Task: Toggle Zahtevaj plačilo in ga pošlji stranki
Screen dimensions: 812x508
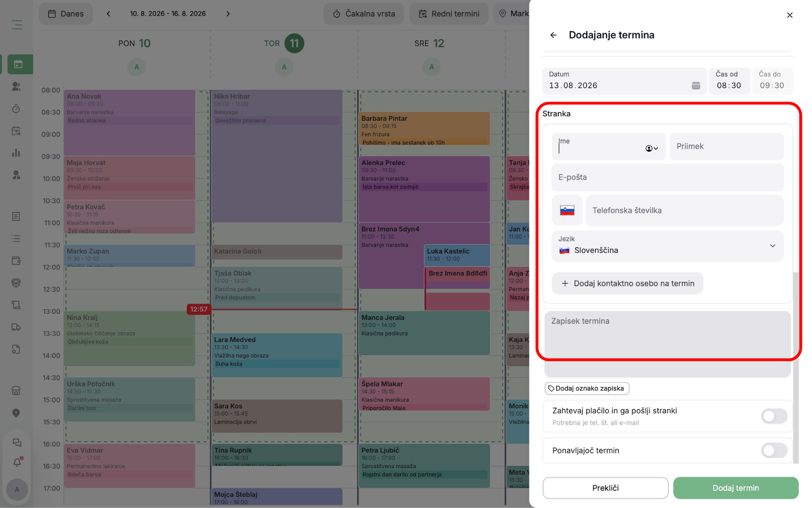Action: 774,416
